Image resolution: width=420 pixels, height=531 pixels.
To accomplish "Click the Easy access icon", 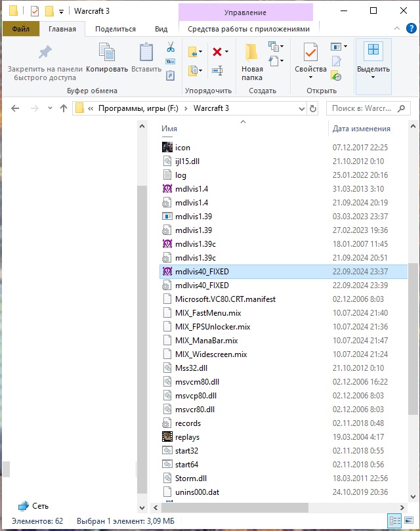I will tap(274, 61).
